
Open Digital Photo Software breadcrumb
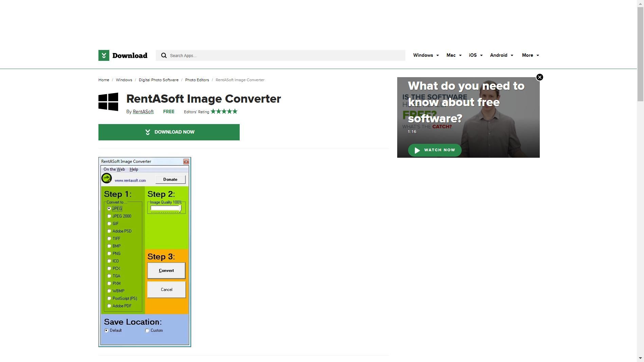point(159,80)
